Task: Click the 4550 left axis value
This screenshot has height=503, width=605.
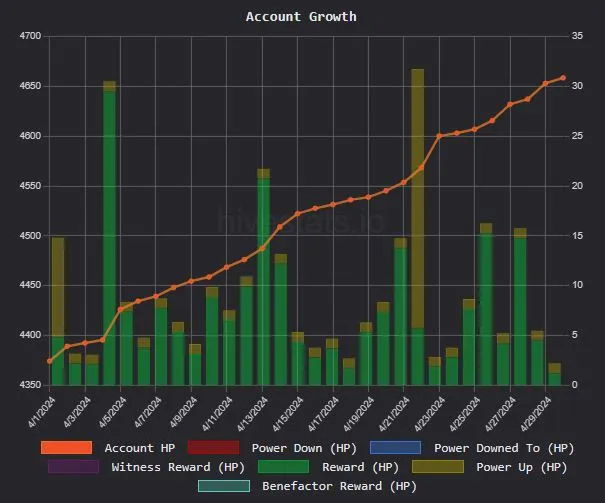Action: coord(30,186)
